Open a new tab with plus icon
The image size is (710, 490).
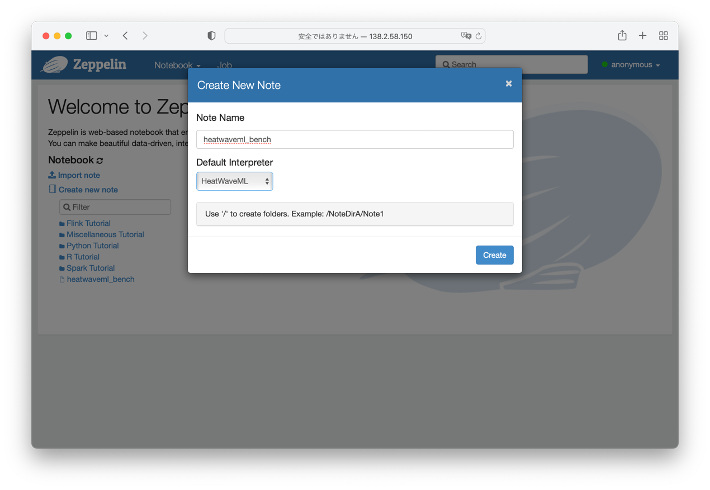[x=643, y=35]
